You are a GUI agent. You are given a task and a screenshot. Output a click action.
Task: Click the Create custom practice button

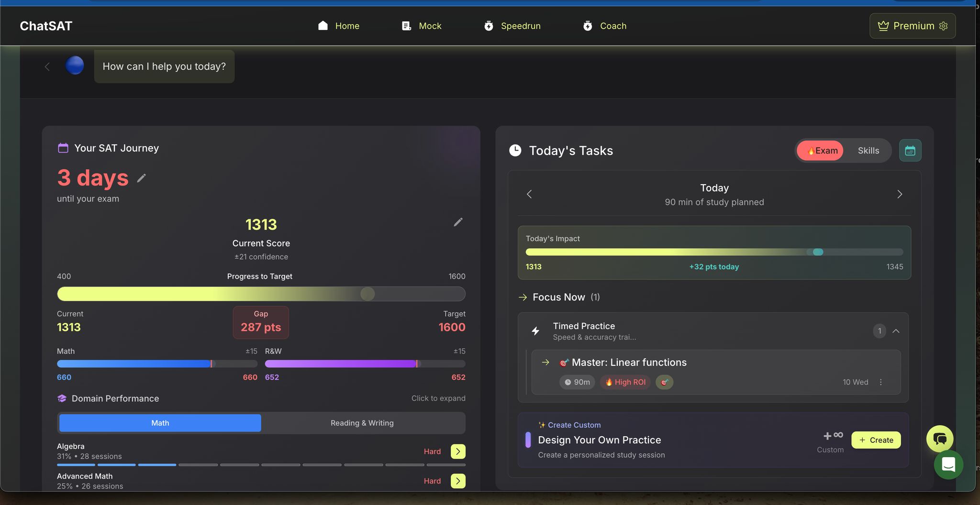click(x=876, y=440)
